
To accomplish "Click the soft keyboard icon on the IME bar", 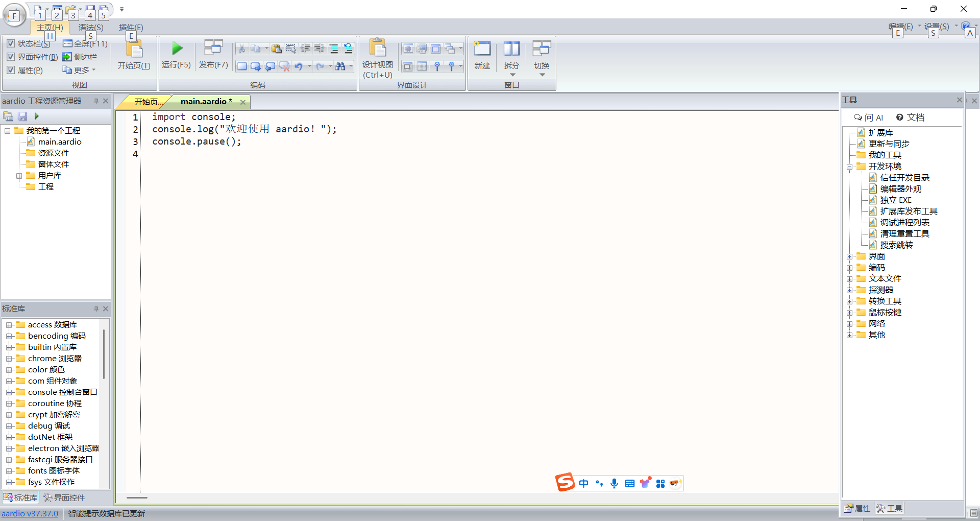I will [630, 483].
